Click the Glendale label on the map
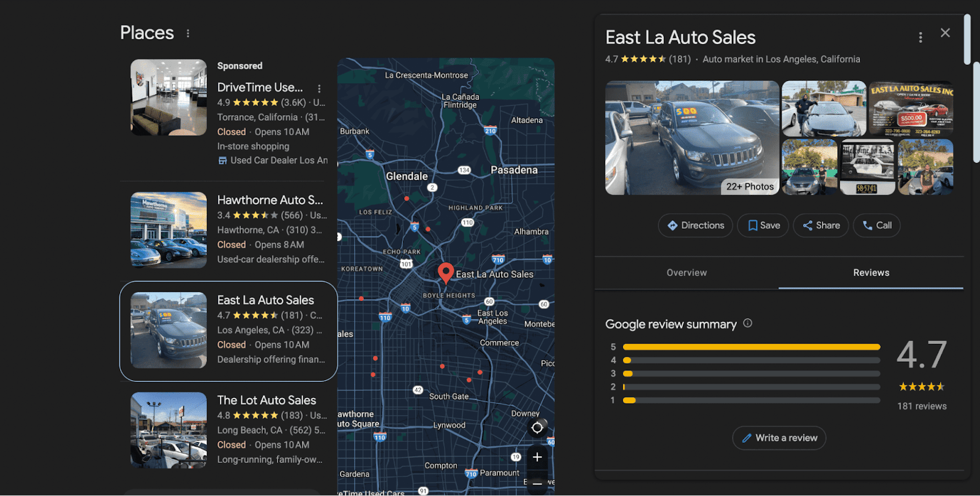 407,176
